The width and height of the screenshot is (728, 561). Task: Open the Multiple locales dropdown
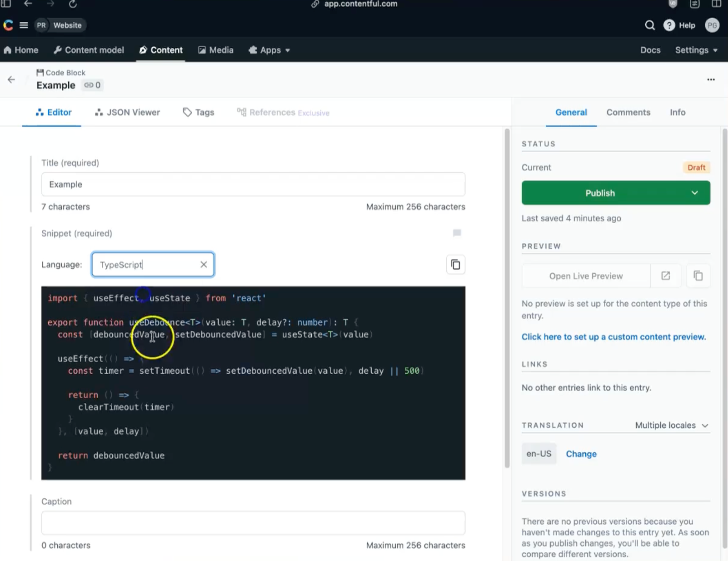(x=672, y=426)
